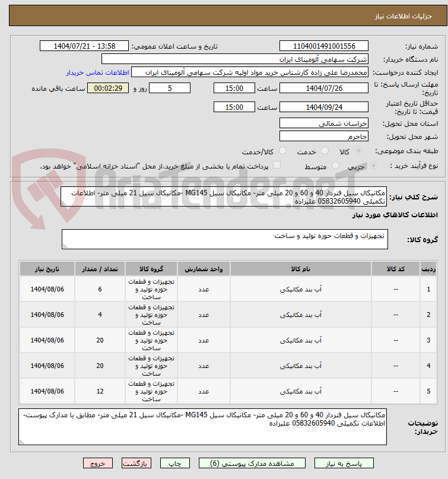Screen dimensions: 448x479
Task: Click the نام کالا column header
Action: [301, 269]
